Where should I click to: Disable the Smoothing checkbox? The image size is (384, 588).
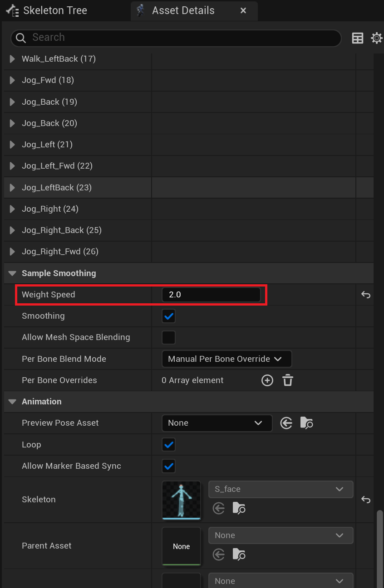[x=169, y=316]
